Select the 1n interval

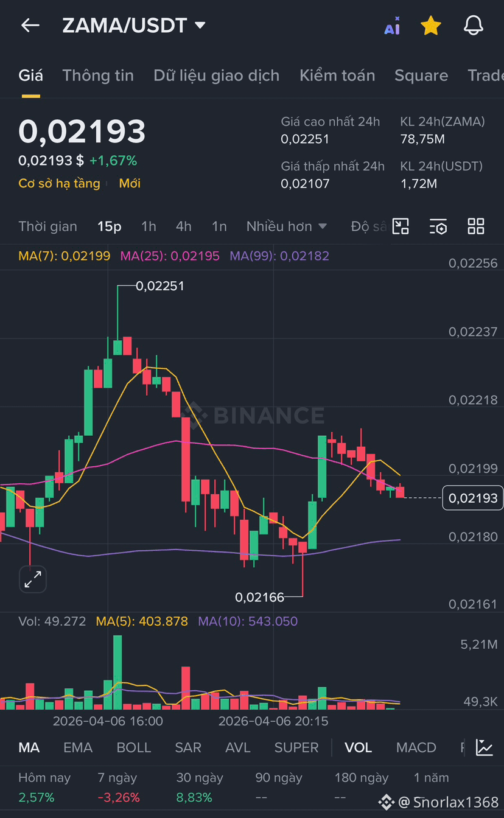coord(219,226)
